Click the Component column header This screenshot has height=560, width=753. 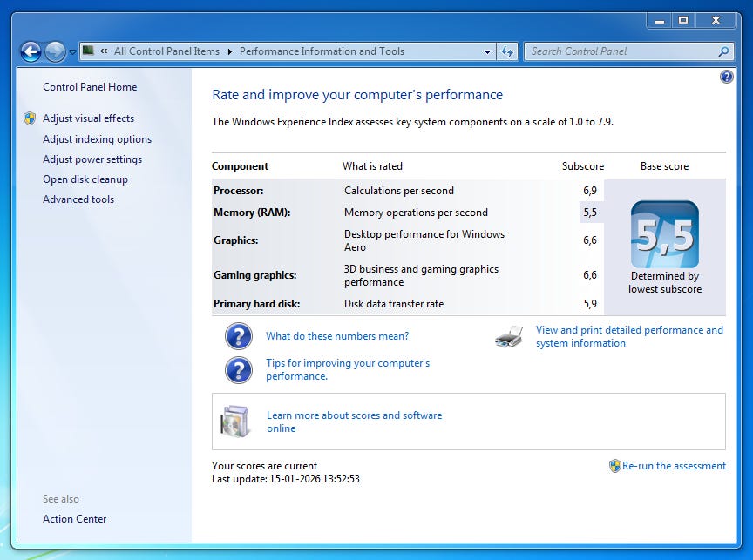coord(241,166)
